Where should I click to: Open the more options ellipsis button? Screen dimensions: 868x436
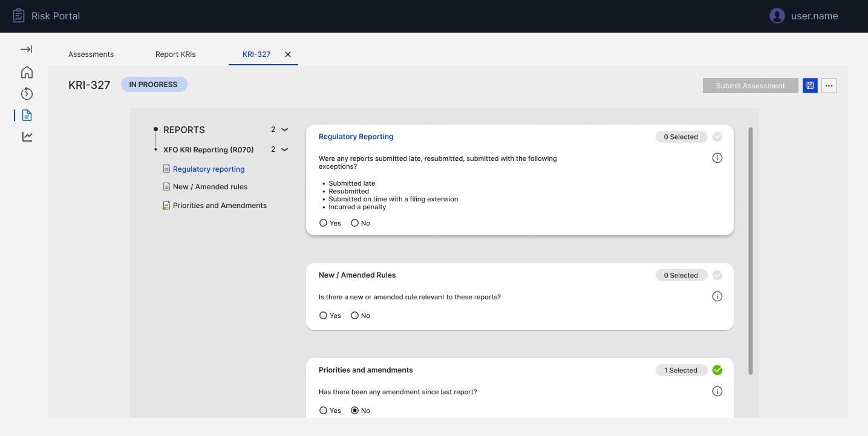tap(829, 86)
